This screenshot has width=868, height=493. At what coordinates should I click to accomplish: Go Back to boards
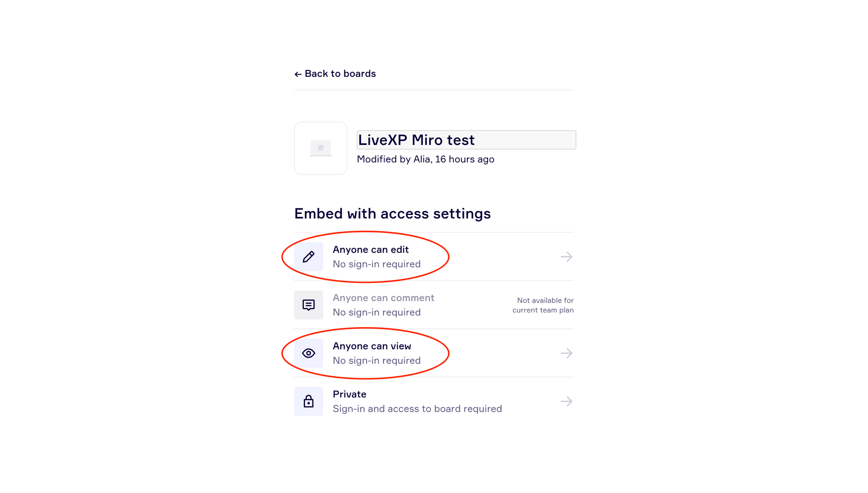pos(335,74)
